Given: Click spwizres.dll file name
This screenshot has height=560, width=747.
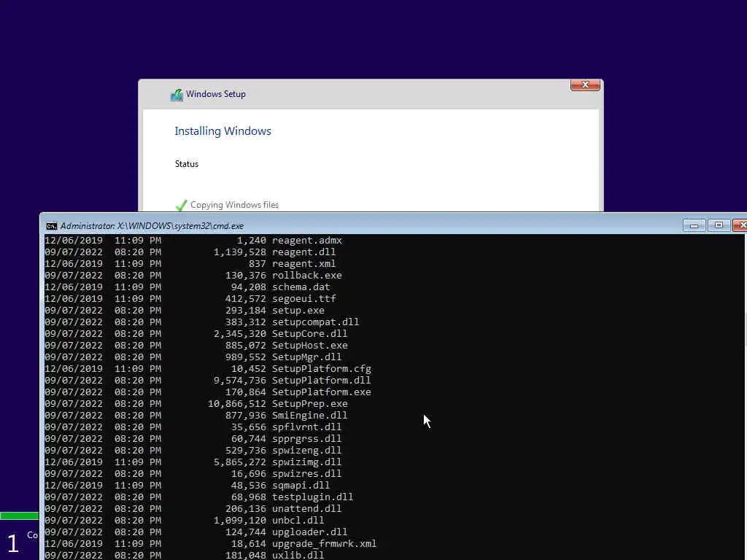Looking at the screenshot, I should [x=307, y=473].
